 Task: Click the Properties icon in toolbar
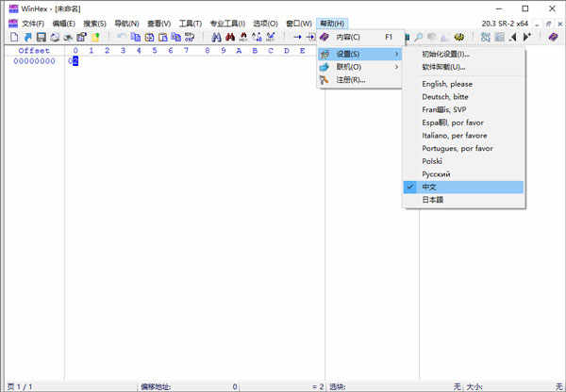click(81, 37)
